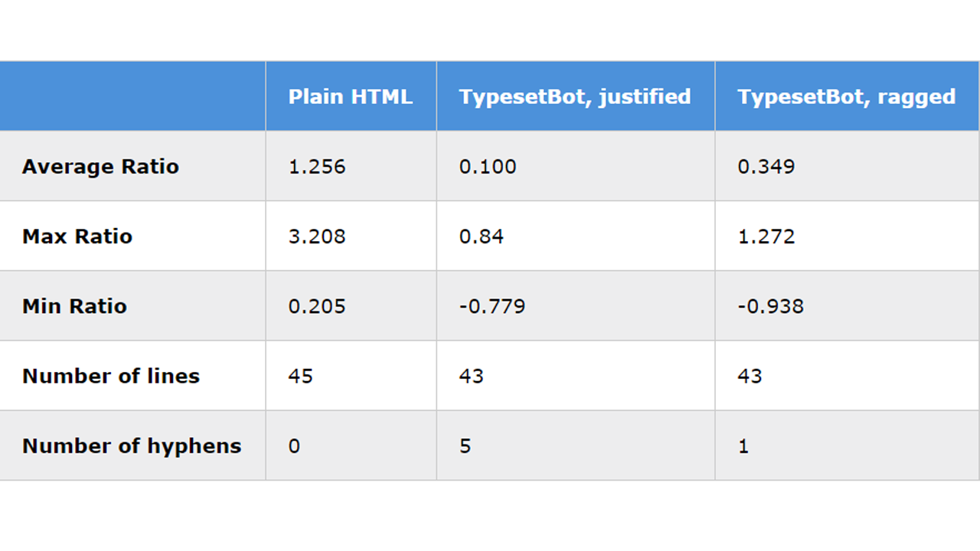Click the 0.205 min ratio cell
Image resolution: width=980 pixels, height=551 pixels.
(317, 306)
